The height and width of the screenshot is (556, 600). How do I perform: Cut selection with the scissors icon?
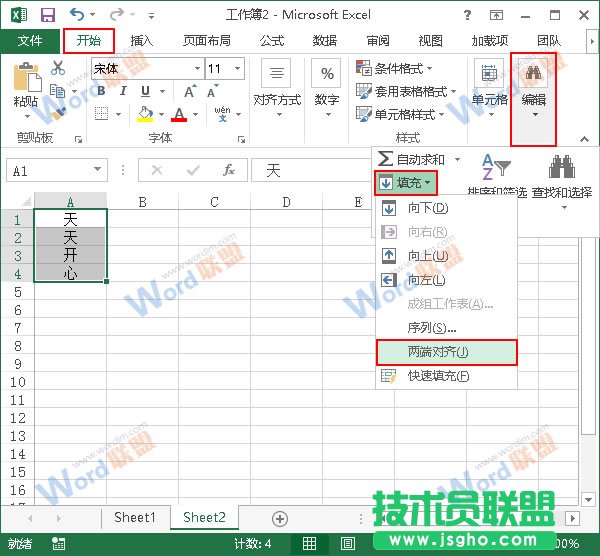pyautogui.click(x=58, y=68)
